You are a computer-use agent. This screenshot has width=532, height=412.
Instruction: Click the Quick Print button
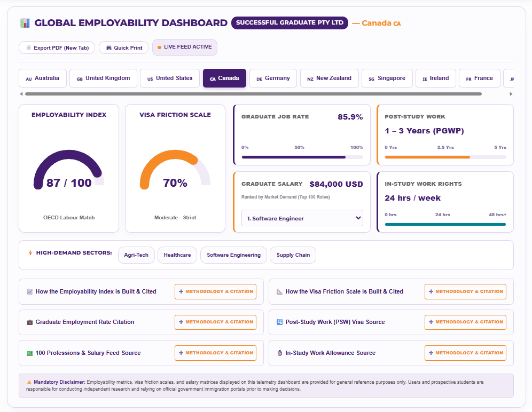124,48
